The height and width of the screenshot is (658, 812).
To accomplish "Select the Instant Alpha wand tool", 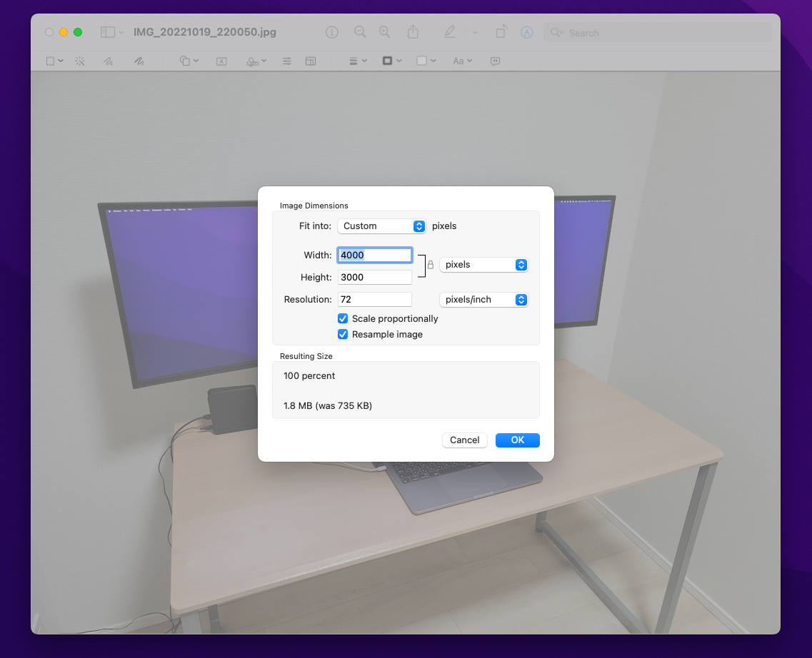I will coord(80,61).
